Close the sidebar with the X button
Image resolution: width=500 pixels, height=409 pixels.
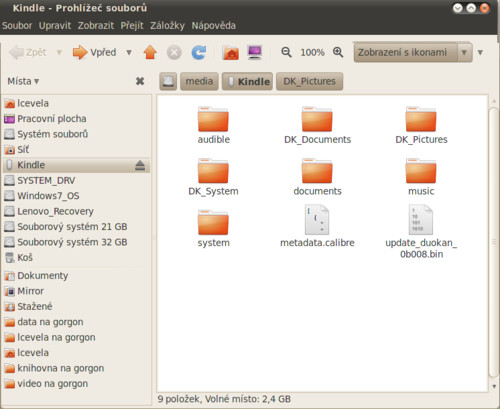point(140,81)
